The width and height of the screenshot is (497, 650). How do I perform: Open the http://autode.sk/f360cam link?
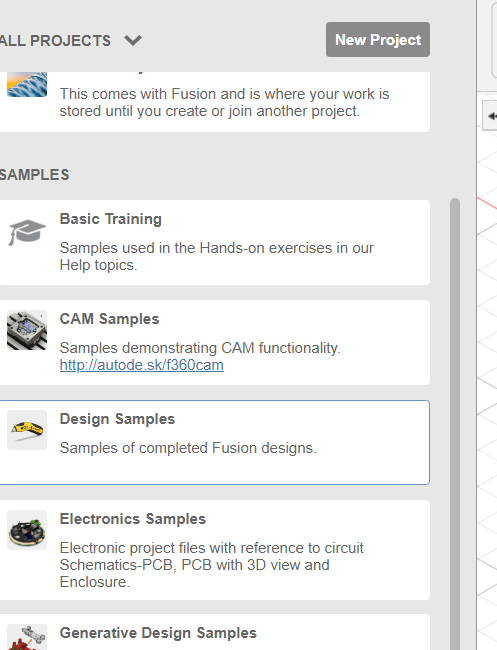coord(142,365)
